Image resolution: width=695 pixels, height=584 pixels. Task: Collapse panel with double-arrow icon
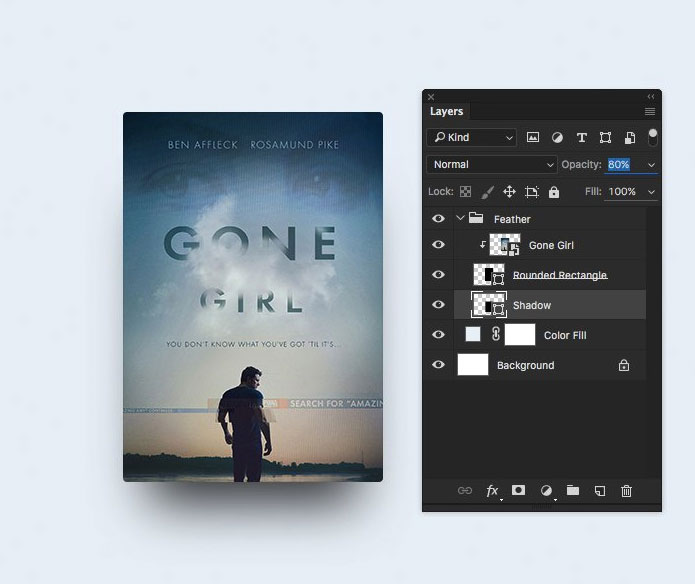pos(651,97)
